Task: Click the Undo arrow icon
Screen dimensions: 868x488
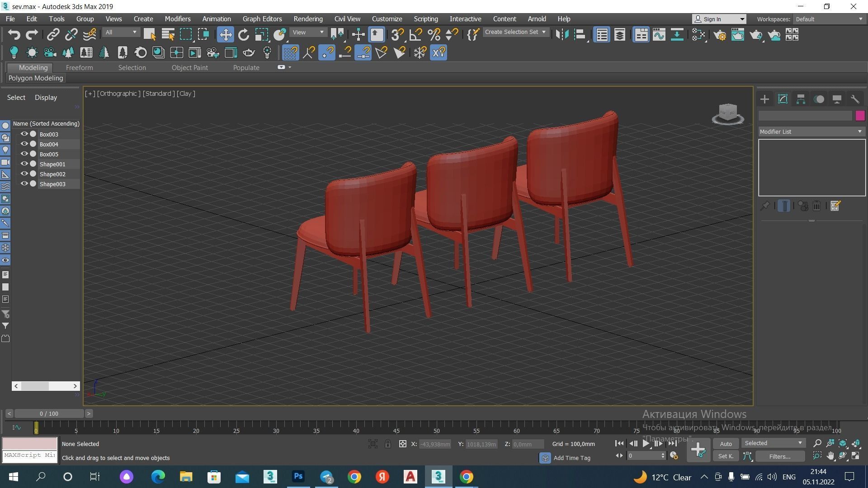Action: pyautogui.click(x=14, y=34)
